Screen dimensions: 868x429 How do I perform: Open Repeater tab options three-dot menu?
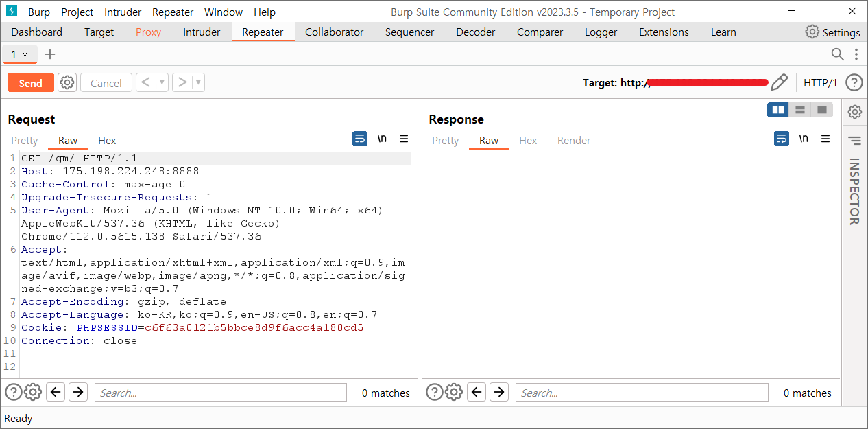[856, 54]
